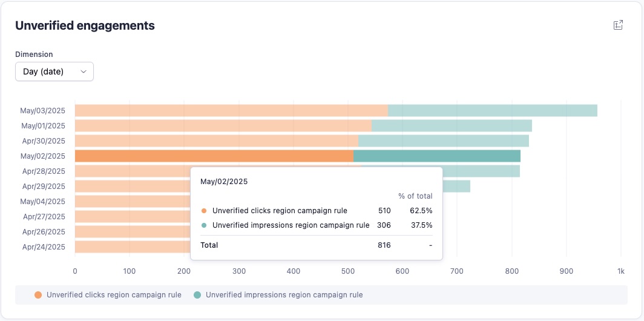Open the Day (date) dimension dropdown
The height and width of the screenshot is (321, 644).
pyautogui.click(x=54, y=71)
